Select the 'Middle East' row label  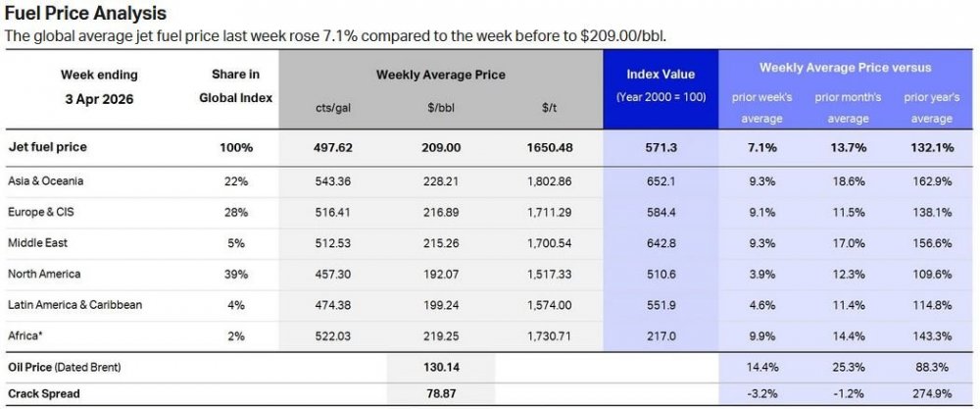click(x=39, y=242)
